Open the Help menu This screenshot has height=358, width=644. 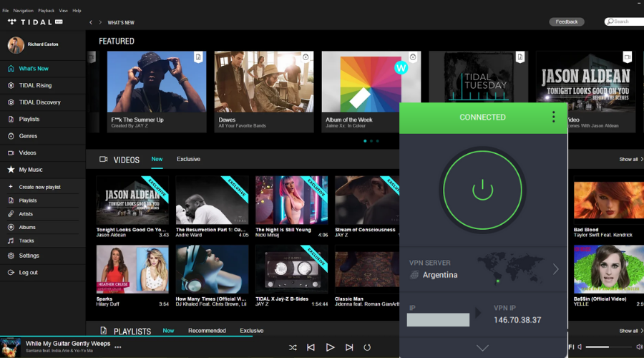click(x=77, y=11)
